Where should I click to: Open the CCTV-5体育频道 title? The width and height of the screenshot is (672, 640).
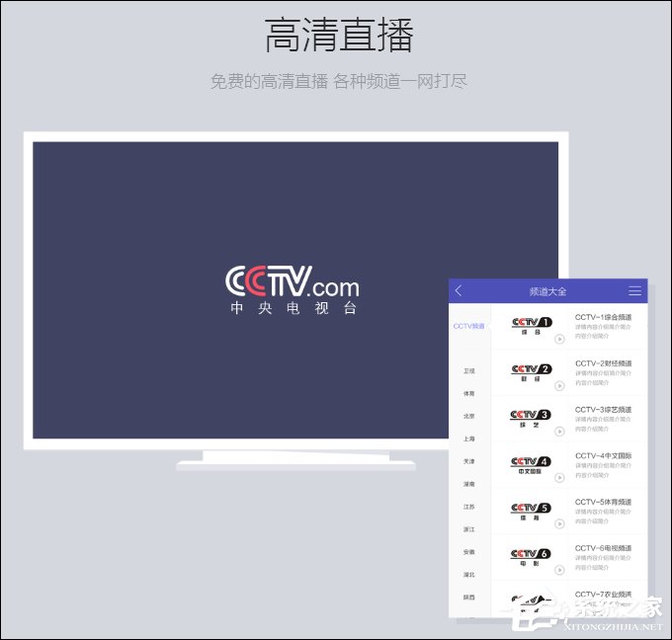tap(603, 502)
